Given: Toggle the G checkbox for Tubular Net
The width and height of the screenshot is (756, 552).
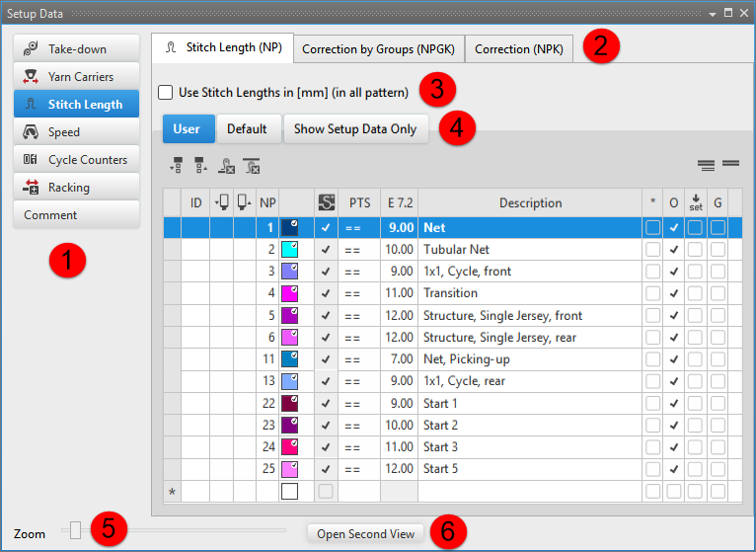Looking at the screenshot, I should [x=718, y=250].
